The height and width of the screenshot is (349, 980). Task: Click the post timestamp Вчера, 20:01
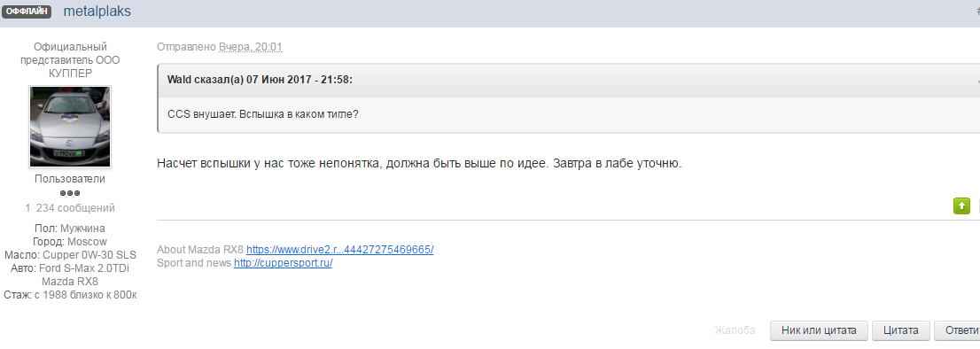click(251, 47)
